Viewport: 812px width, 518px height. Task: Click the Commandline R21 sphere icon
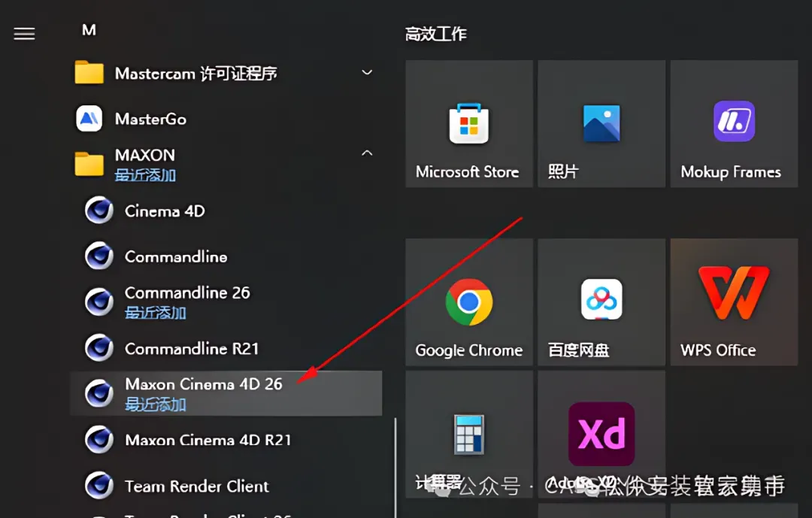coord(99,347)
